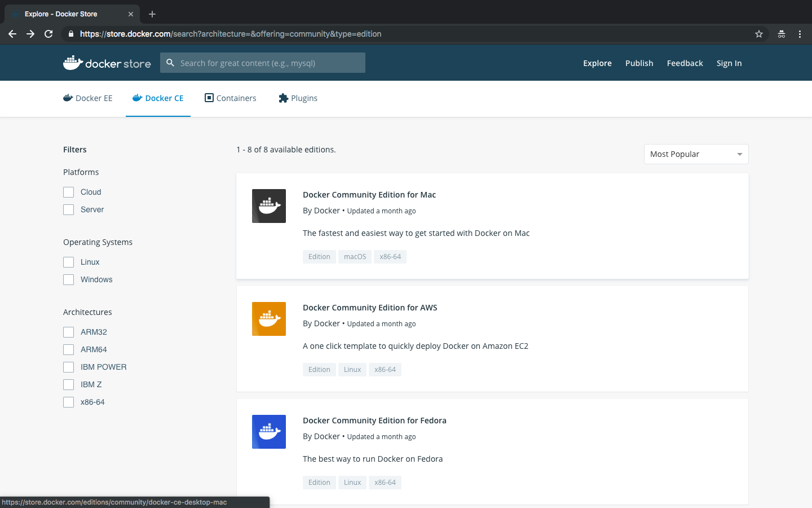
Task: Click the blue Docker for Fedora logo
Action: click(x=269, y=432)
